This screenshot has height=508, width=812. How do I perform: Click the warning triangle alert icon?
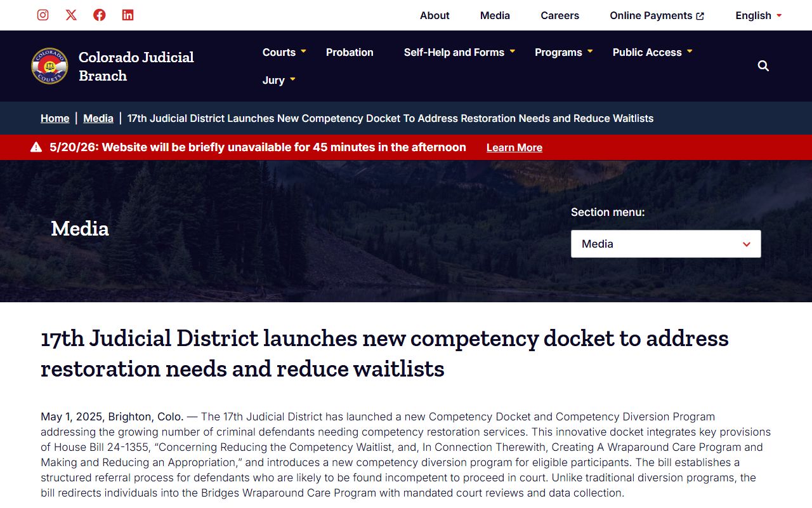[36, 147]
